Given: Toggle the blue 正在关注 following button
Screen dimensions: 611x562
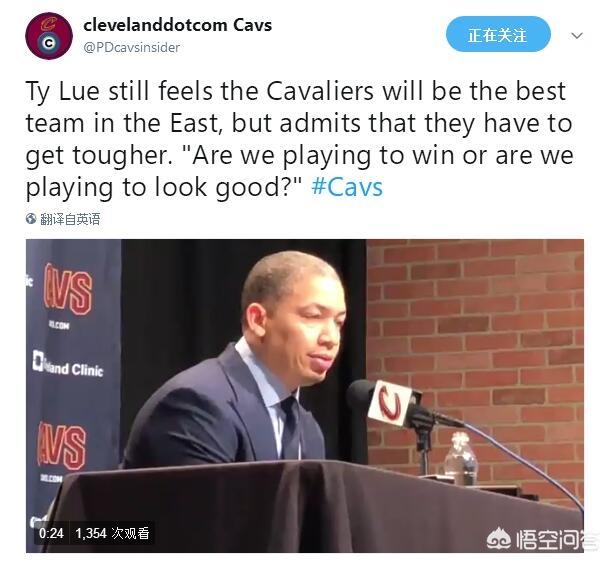Looking at the screenshot, I should click(498, 35).
